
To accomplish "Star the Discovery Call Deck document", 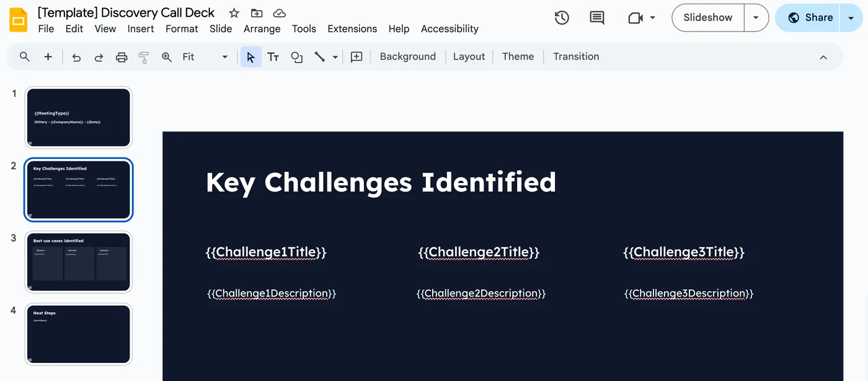I will tap(234, 13).
